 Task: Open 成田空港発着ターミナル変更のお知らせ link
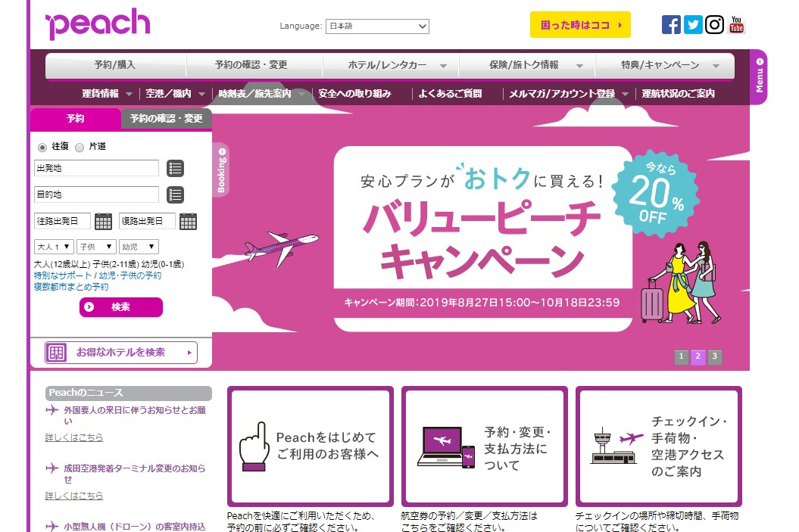pyautogui.click(x=135, y=474)
